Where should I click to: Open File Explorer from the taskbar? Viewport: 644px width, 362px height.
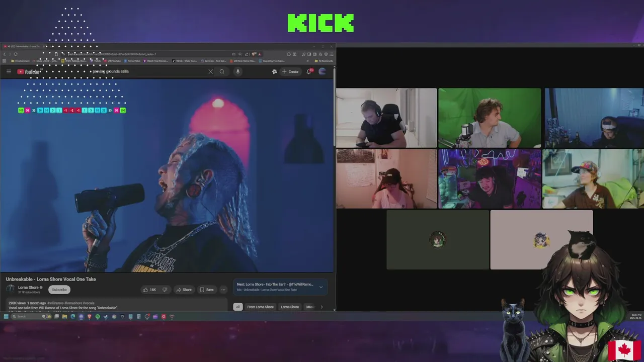(x=64, y=316)
